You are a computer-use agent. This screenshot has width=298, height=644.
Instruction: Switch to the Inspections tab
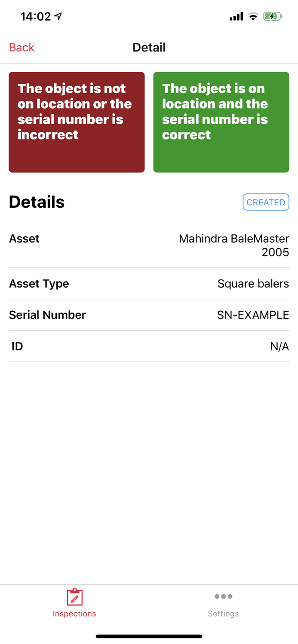tap(74, 603)
